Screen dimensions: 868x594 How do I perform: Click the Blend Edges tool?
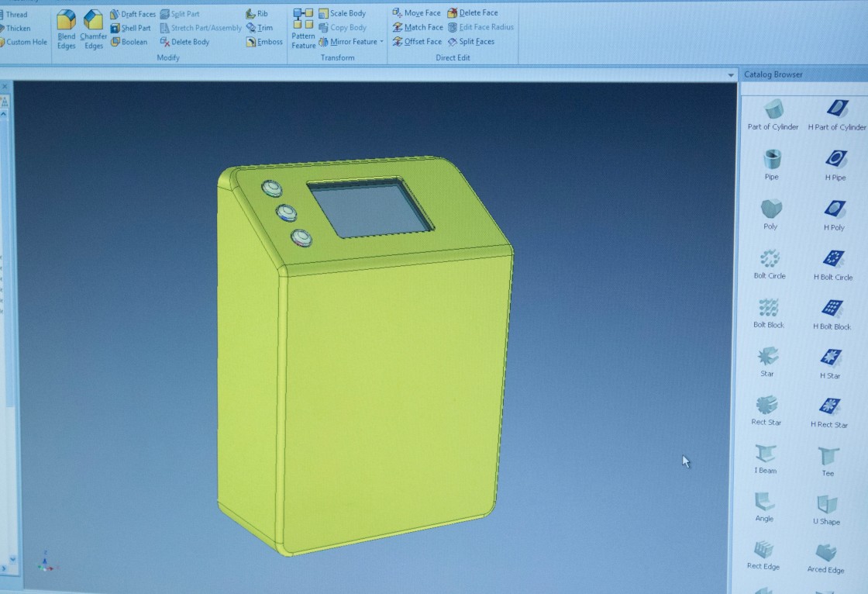point(67,28)
